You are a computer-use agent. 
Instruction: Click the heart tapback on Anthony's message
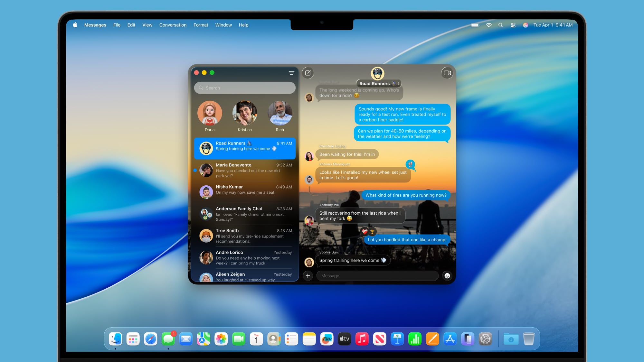click(364, 231)
